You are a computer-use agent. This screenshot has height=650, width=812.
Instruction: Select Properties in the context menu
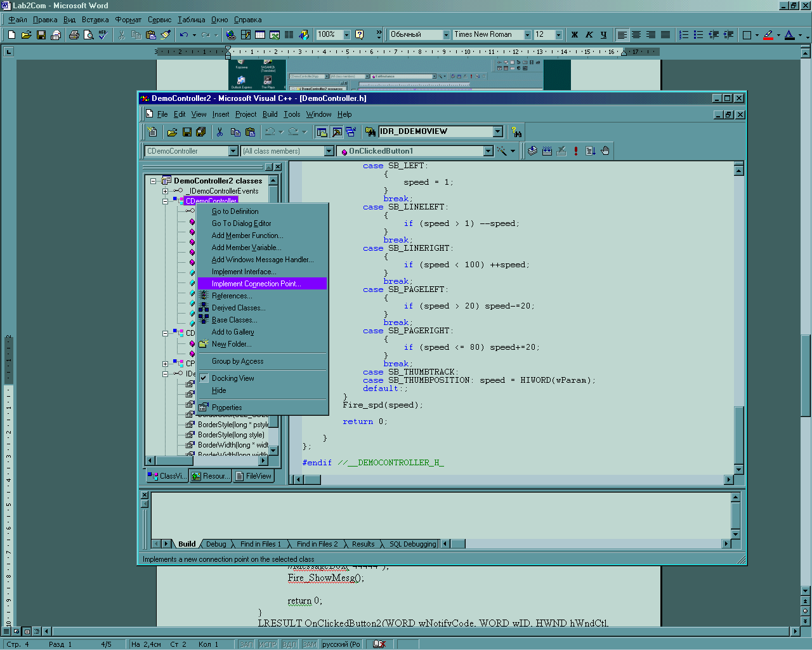pos(262,408)
